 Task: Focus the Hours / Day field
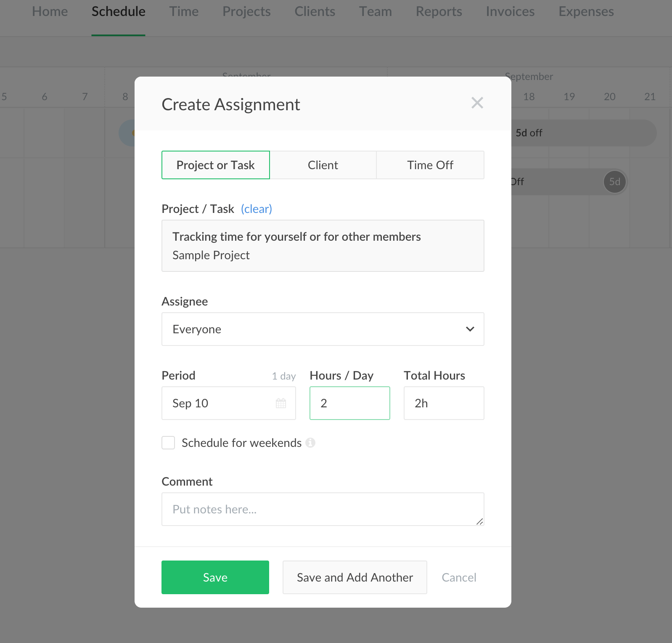349,403
